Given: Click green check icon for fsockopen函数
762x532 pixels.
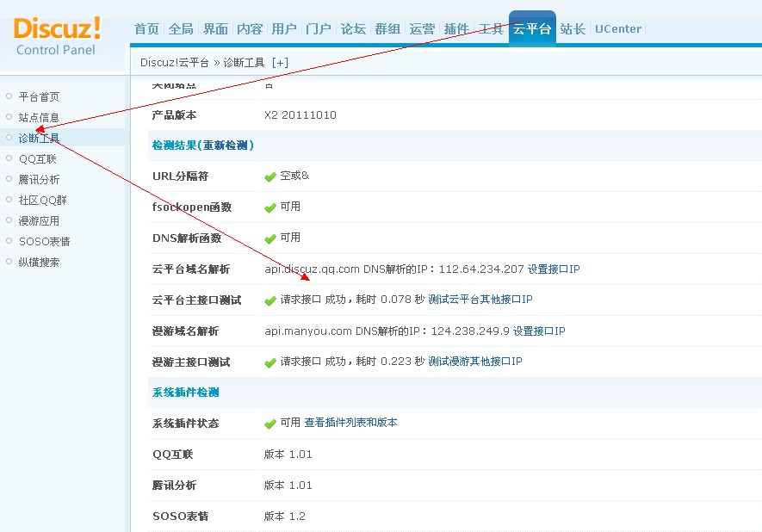Looking at the screenshot, I should tap(270, 208).
